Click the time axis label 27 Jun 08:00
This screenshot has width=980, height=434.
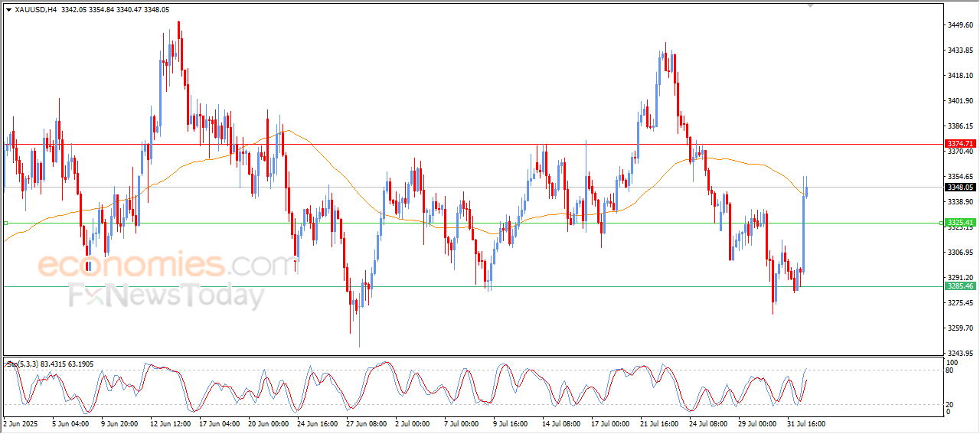[366, 423]
